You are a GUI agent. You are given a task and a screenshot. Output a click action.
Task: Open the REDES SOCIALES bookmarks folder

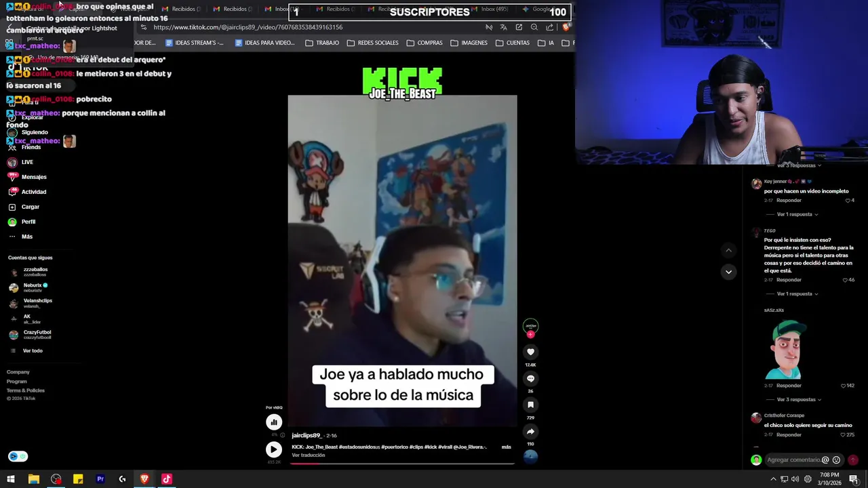pyautogui.click(x=372, y=43)
